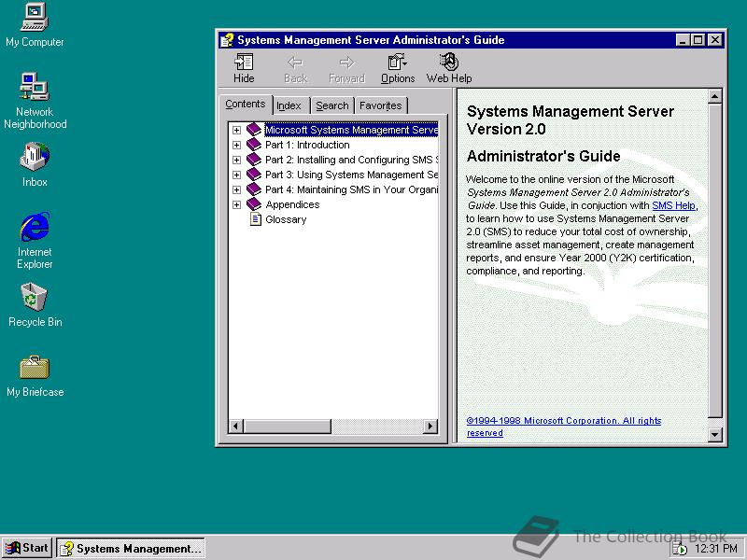Click the selected Microsoft Systems Management book icon
The height and width of the screenshot is (560, 747).
(254, 130)
